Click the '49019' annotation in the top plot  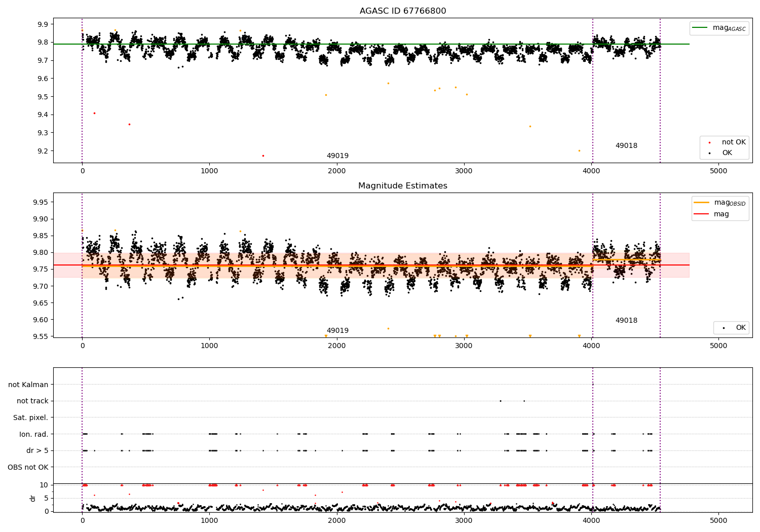337,156
